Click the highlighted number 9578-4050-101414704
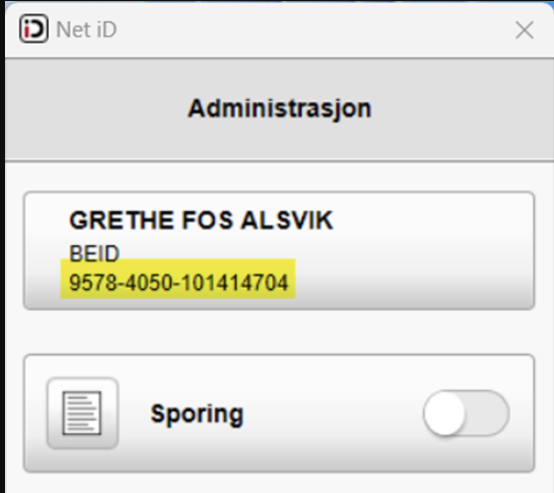 (178, 283)
